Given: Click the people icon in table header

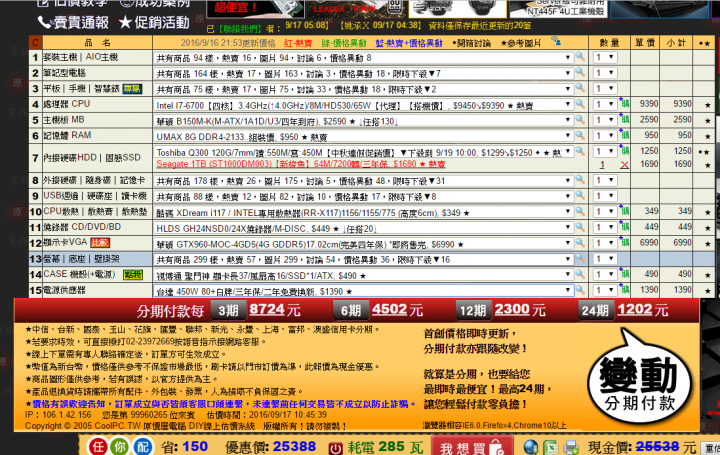Looking at the screenshot, I should click(556, 42).
